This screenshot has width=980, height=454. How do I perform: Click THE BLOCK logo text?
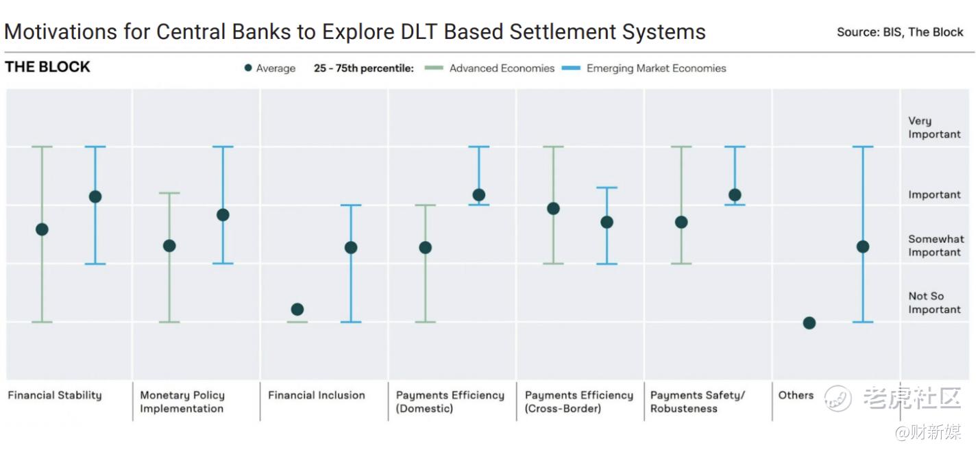point(48,66)
